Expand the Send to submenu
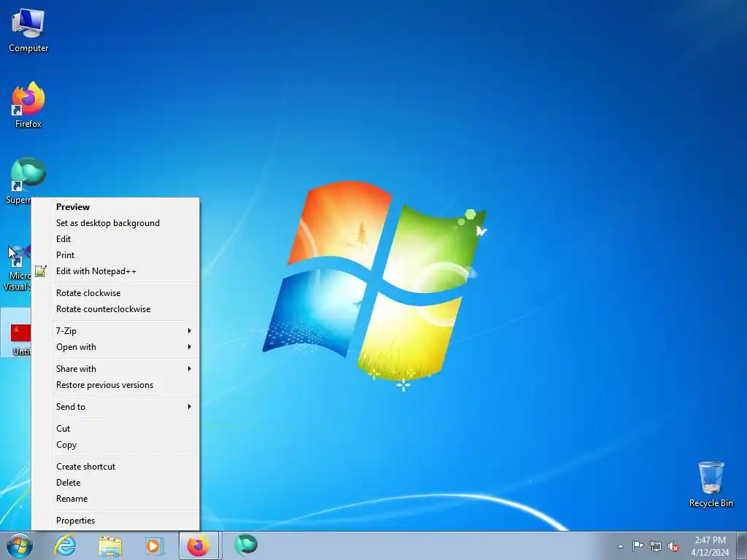This screenshot has height=560, width=747. click(115, 407)
